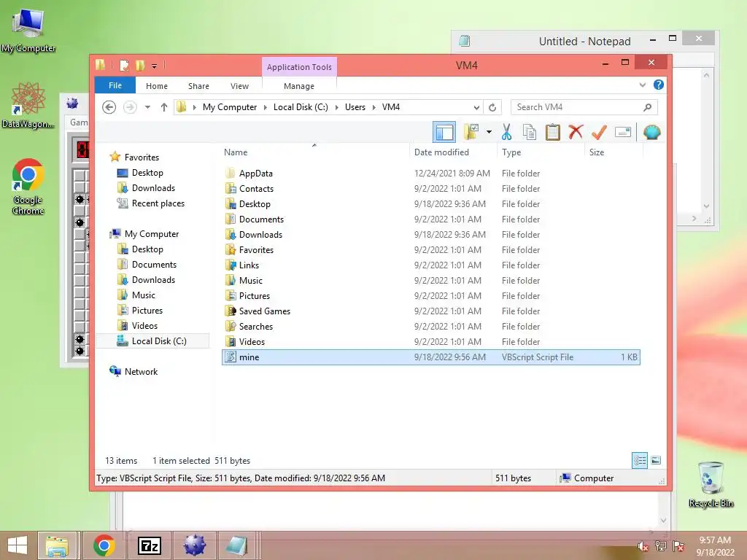747x560 pixels.
Task: Switch to large icons view layout
Action: (x=656, y=460)
